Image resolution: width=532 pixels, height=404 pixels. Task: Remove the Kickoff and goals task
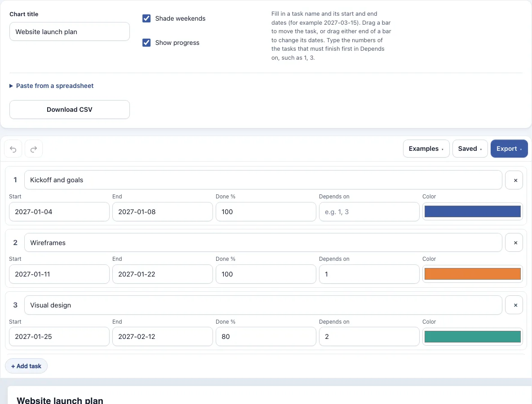pos(514,180)
